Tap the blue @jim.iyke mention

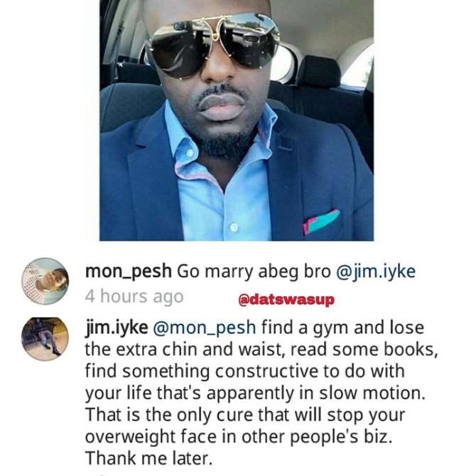coord(376,271)
